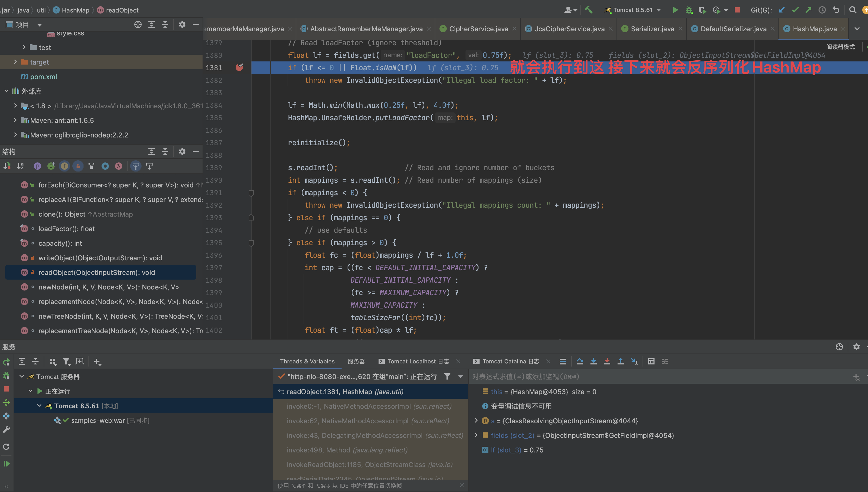This screenshot has width=868, height=492.
Task: Toggle Autoscroll from Source in Structure
Action: pos(149,166)
